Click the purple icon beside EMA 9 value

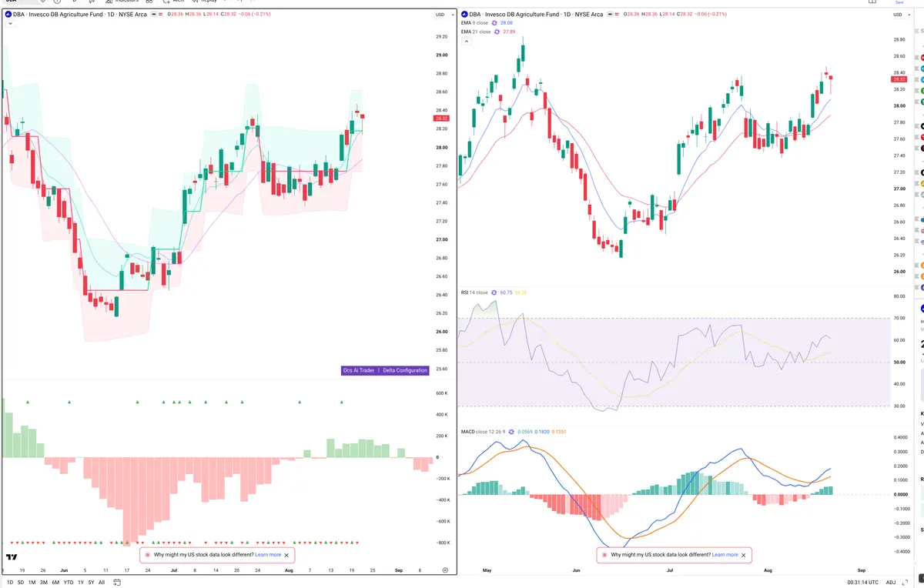point(495,23)
